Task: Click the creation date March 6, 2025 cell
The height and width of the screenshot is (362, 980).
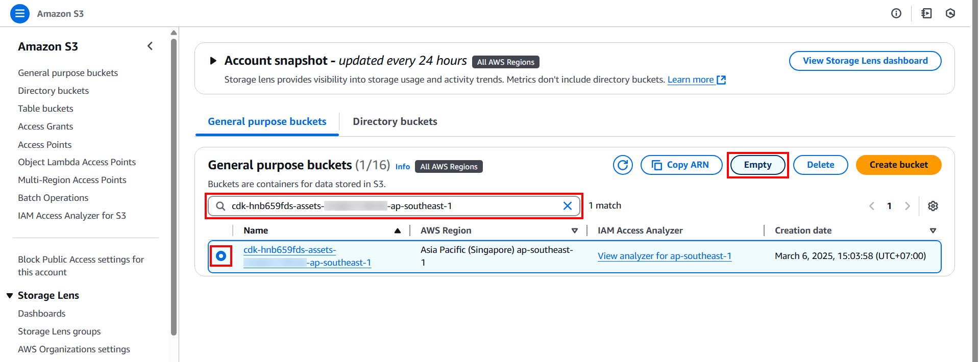Action: click(850, 256)
